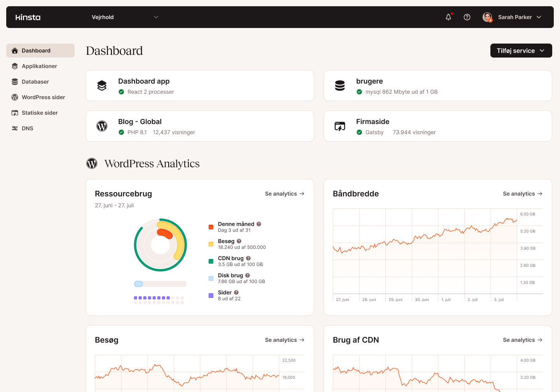Screen dimensions: 560x392
Task: Click the disk usage progress bar
Action: tap(160, 283)
